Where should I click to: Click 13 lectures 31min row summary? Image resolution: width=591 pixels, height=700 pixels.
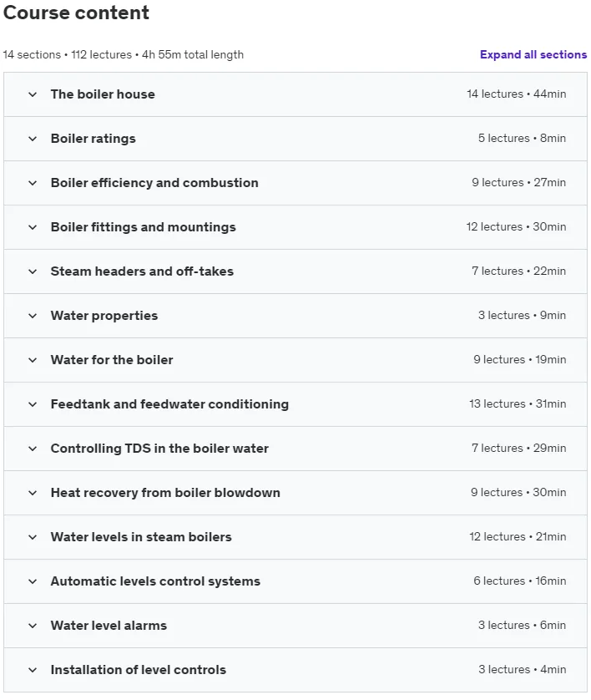(x=518, y=404)
